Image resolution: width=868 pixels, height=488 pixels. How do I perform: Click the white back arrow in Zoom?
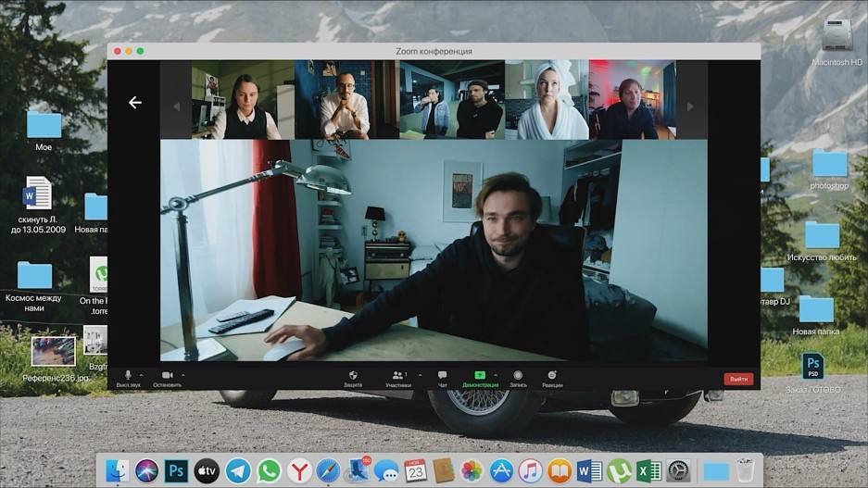[135, 103]
